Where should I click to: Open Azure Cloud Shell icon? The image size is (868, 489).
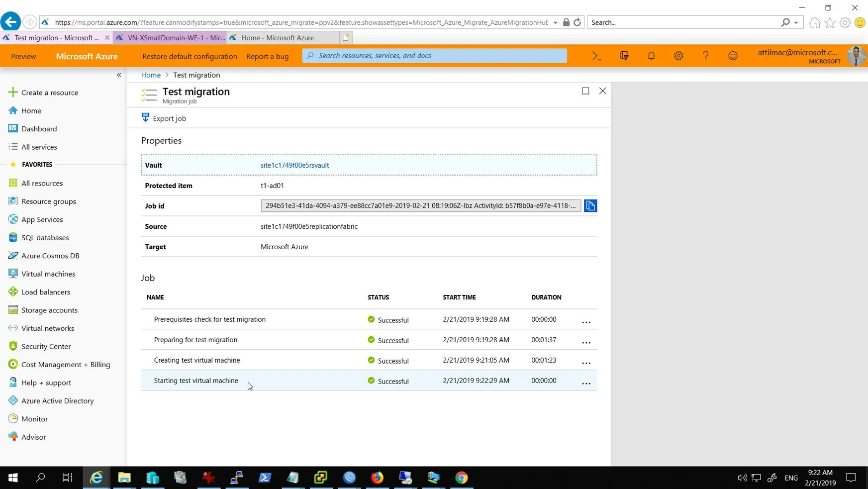pos(597,56)
